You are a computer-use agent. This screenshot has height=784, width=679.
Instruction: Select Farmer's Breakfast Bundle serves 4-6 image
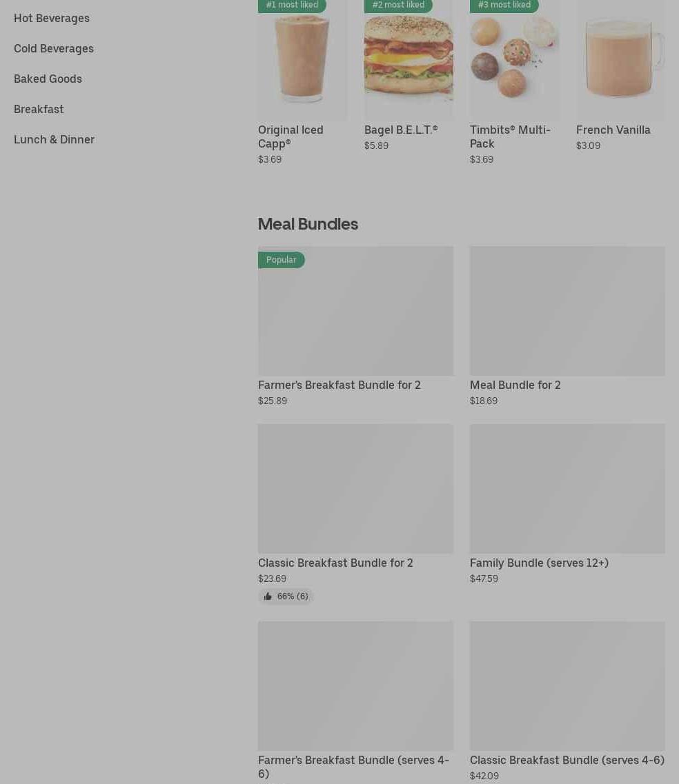tap(356, 685)
